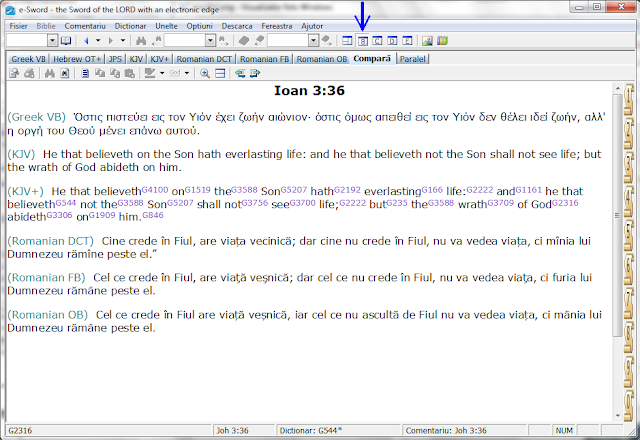640x440 pixels.
Task: Click the magnifier zoom icon
Action: pyautogui.click(x=205, y=73)
